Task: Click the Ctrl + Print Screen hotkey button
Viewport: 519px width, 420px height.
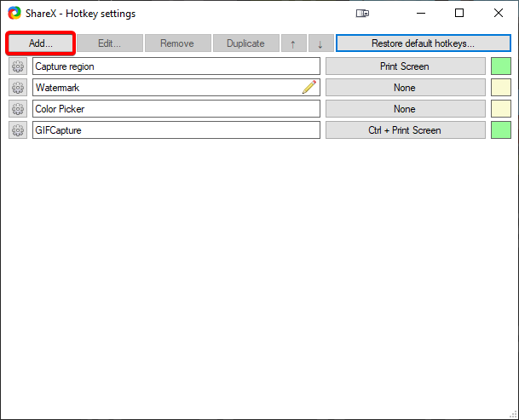Action: click(405, 130)
